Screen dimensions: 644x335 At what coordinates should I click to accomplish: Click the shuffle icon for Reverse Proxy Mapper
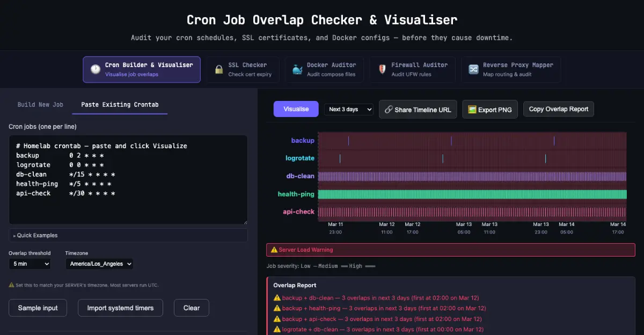(473, 69)
